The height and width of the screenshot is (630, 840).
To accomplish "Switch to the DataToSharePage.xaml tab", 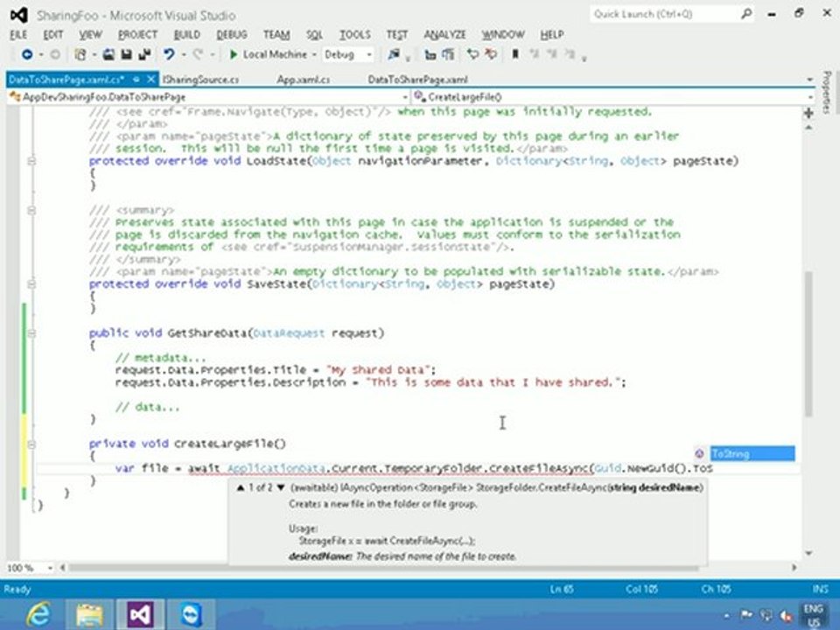I will click(x=418, y=80).
